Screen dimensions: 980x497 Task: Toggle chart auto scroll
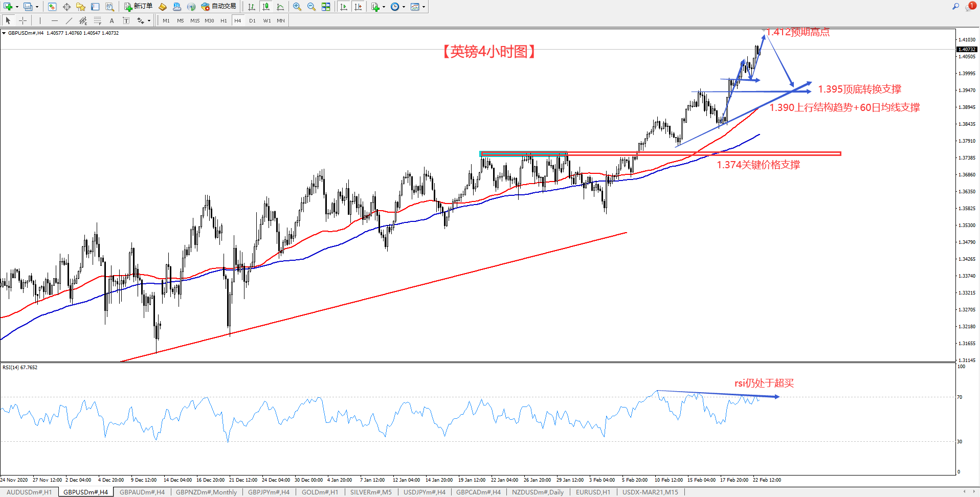coord(344,7)
